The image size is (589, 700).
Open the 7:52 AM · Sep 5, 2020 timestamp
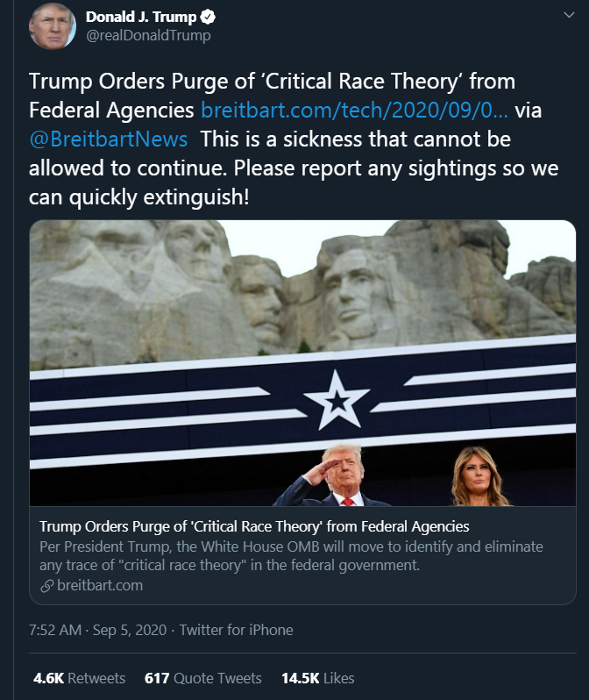click(x=97, y=630)
